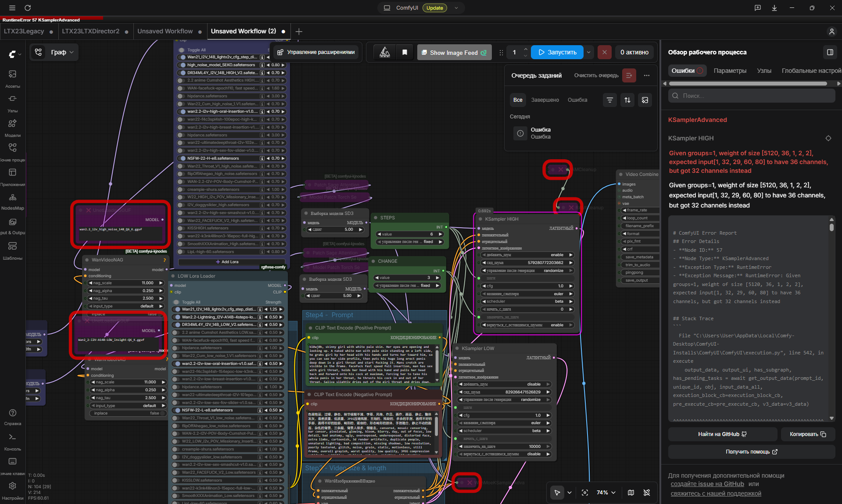The width and height of the screenshot is (842, 504).
Task: Click the queue image view icon
Action: [645, 100]
